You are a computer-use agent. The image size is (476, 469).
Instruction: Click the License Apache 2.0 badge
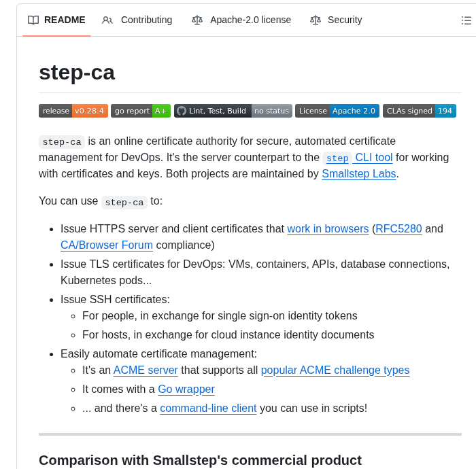[x=337, y=111]
